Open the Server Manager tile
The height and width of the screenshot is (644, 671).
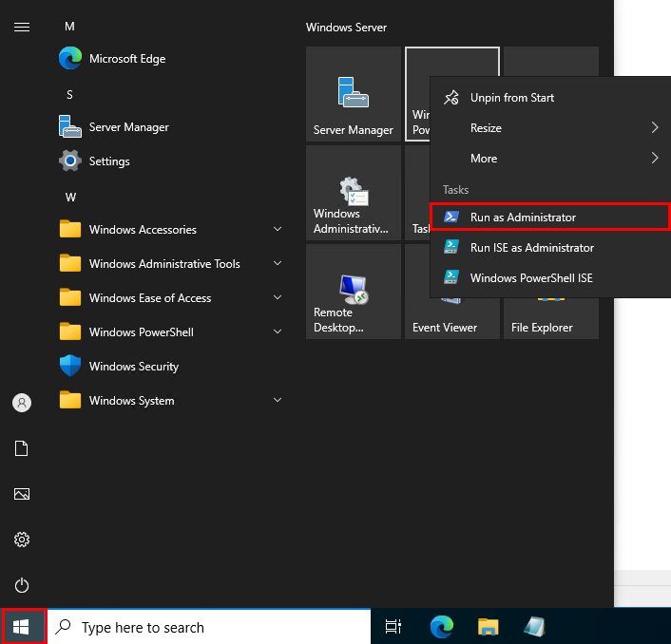(x=353, y=94)
